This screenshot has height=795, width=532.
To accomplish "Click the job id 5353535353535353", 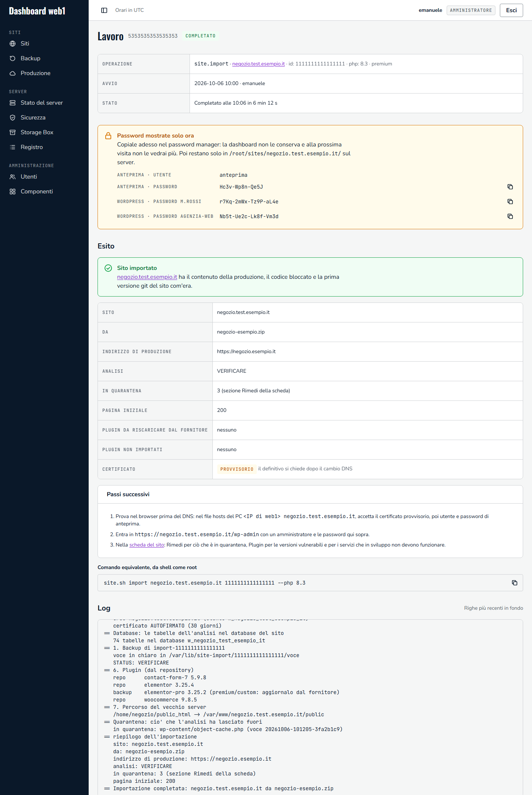I will 153,36.
